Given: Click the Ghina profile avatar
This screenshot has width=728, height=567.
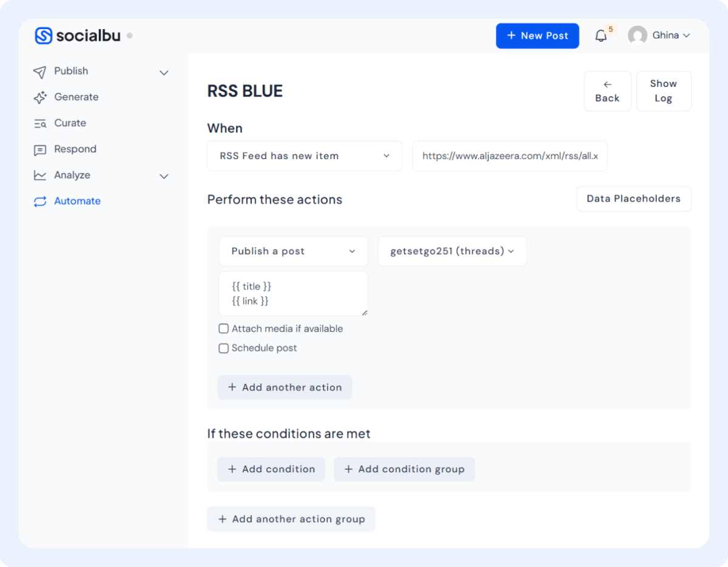Looking at the screenshot, I should point(638,35).
